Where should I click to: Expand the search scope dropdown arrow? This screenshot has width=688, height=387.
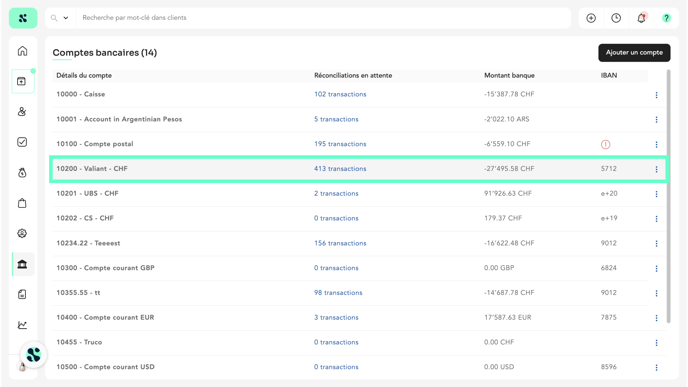(x=66, y=18)
